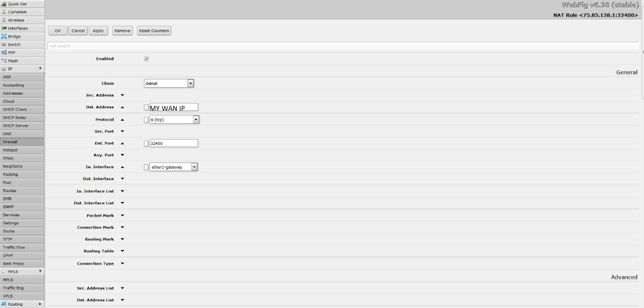Open Firewall in the IP menu
The image size is (644, 308).
(x=10, y=142)
